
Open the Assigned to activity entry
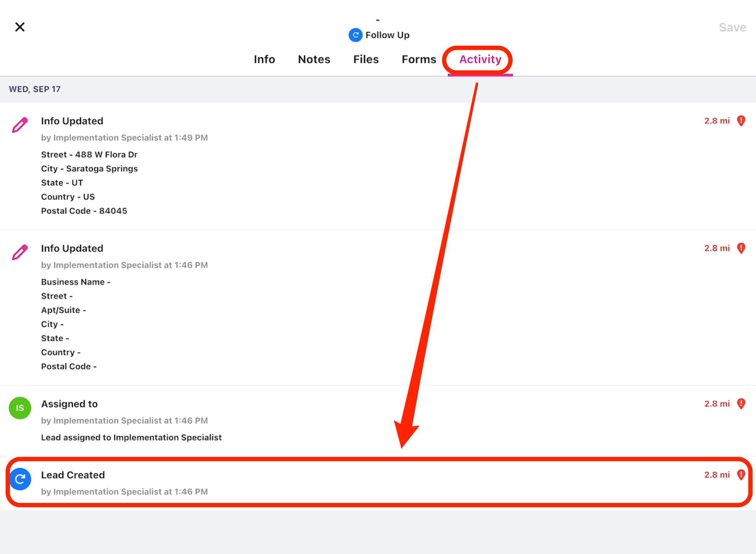(69, 404)
